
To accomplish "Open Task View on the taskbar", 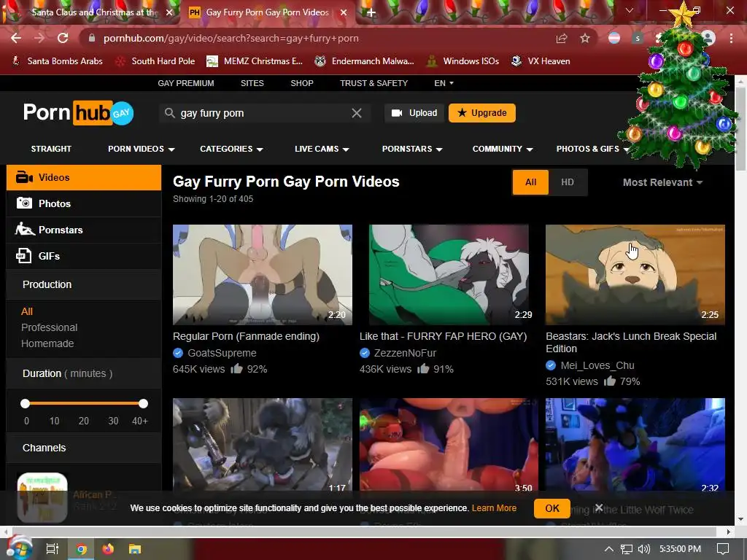I will click(x=53, y=549).
